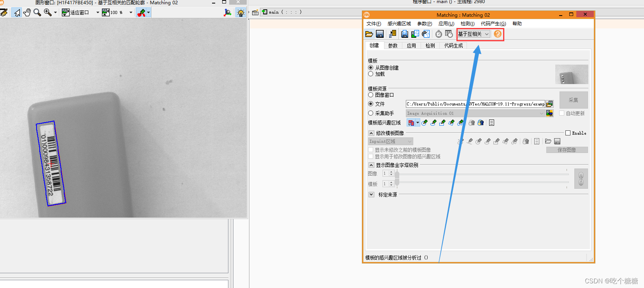Expand the 标定来源 section
Image resolution: width=644 pixels, height=288 pixels.
click(371, 195)
